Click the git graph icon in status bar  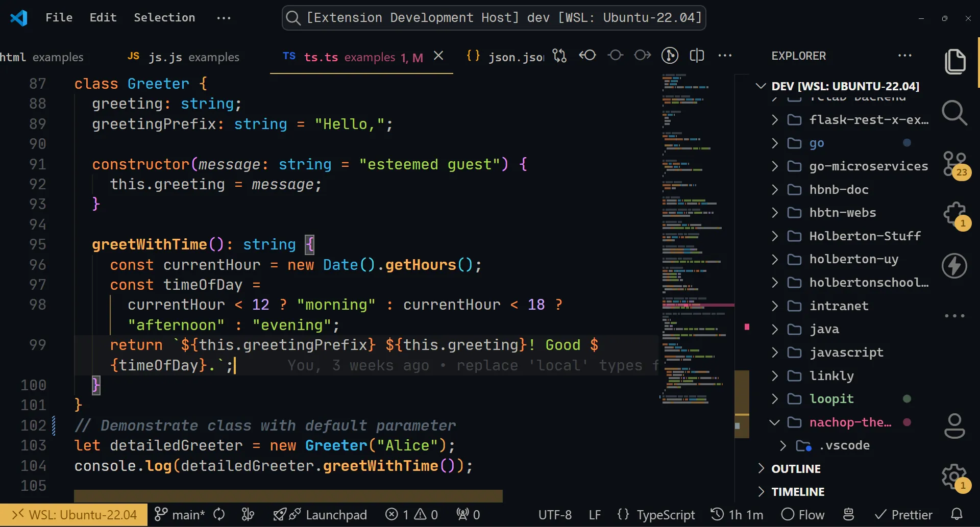click(x=248, y=515)
